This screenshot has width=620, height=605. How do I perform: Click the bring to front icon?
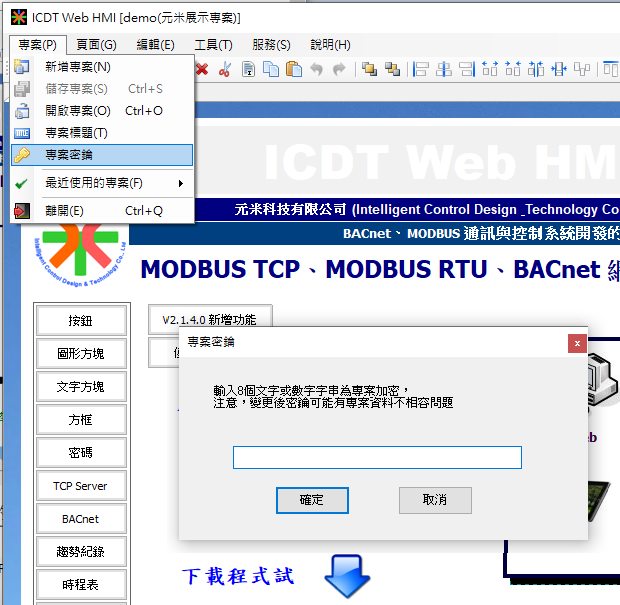tap(369, 69)
